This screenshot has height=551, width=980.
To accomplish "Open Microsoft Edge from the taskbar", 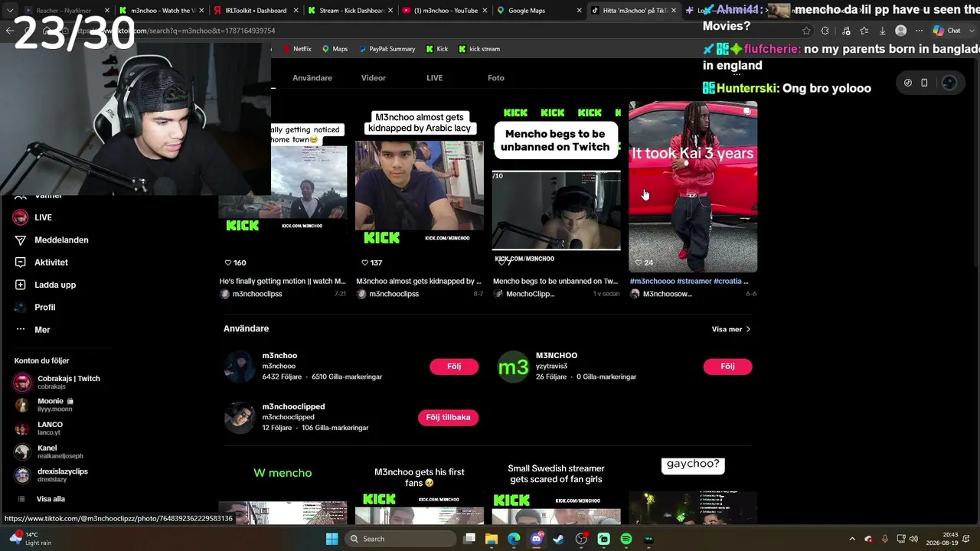I will click(514, 539).
